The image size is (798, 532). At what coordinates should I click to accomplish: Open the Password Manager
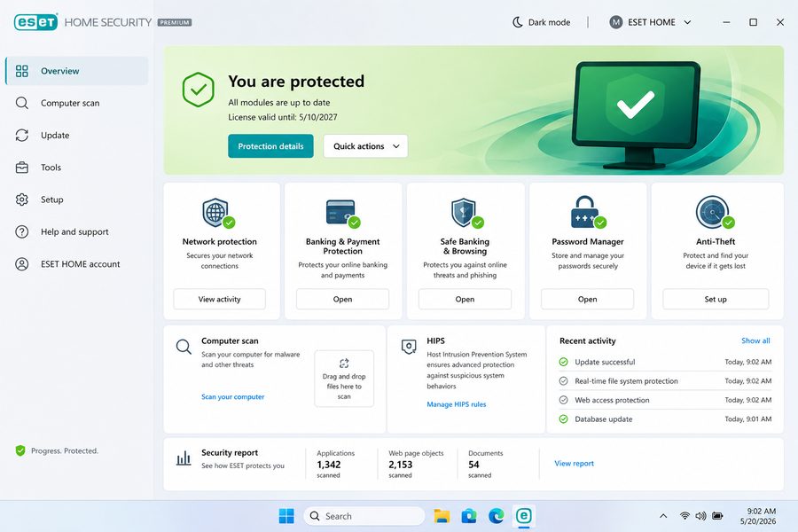tap(587, 299)
